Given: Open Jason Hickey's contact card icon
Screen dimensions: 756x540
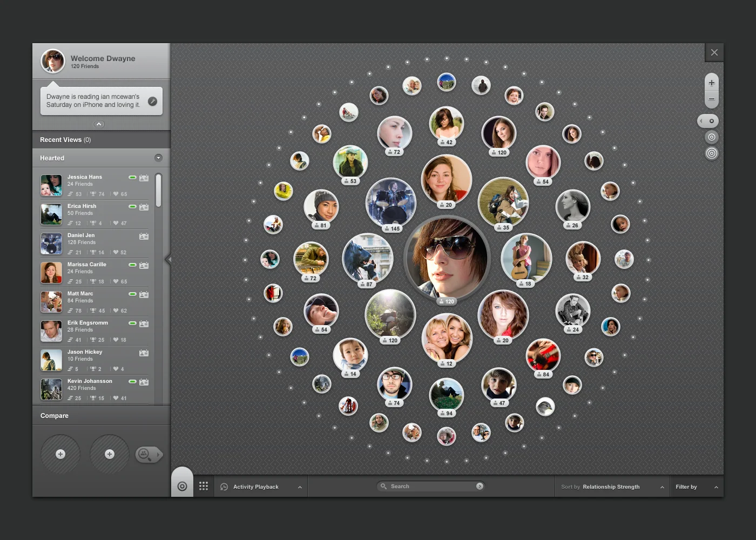Looking at the screenshot, I should coord(144,353).
